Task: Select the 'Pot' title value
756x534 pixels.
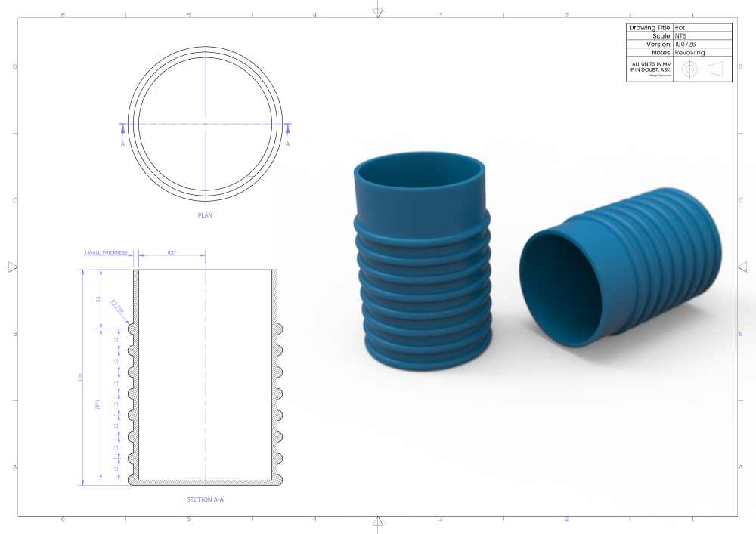Action: pyautogui.click(x=680, y=28)
